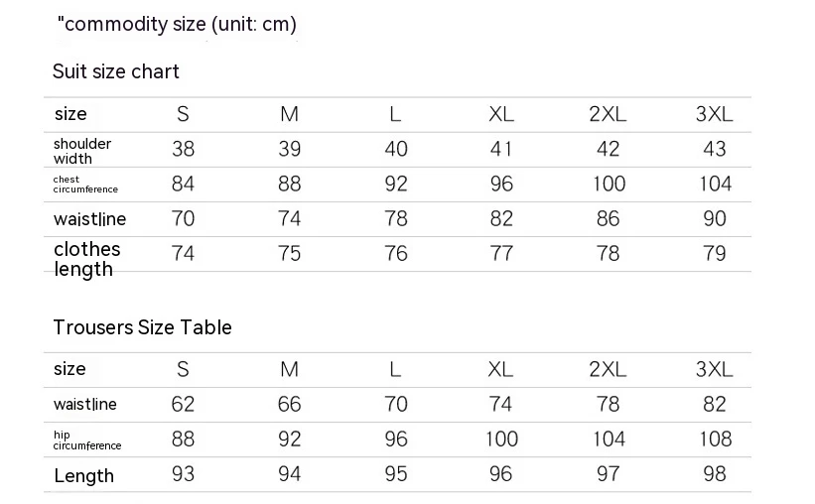815x504 pixels.
Task: Click the 'commodity size (unit: cm)' title
Action: pos(178,25)
